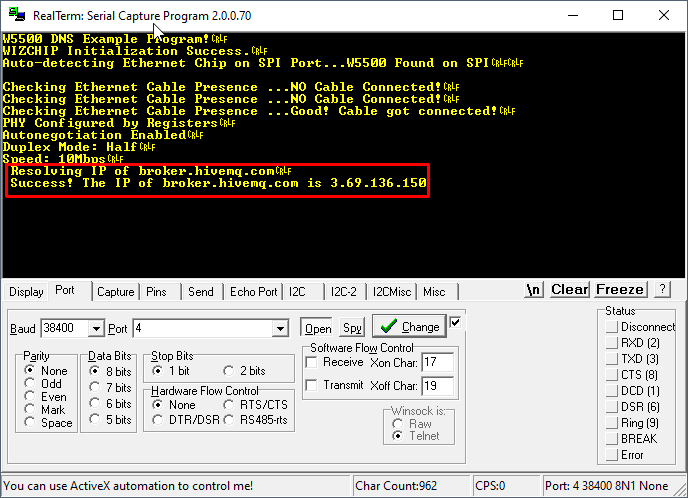Click the Spy button
The image size is (688, 498).
click(x=352, y=328)
